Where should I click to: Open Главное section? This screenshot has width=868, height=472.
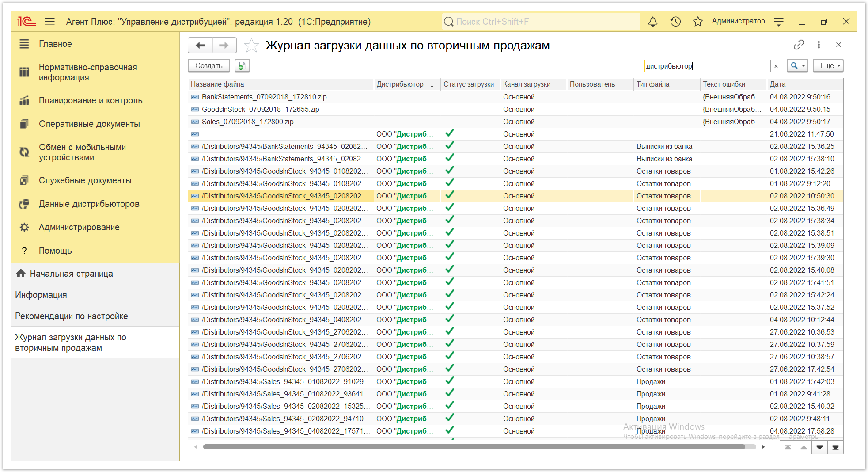[x=55, y=44]
